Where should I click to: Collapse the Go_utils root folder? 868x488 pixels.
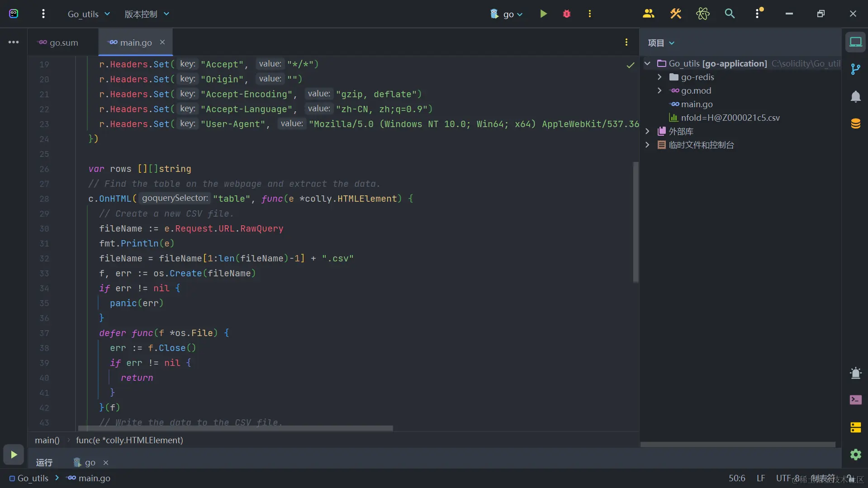tap(647, 63)
